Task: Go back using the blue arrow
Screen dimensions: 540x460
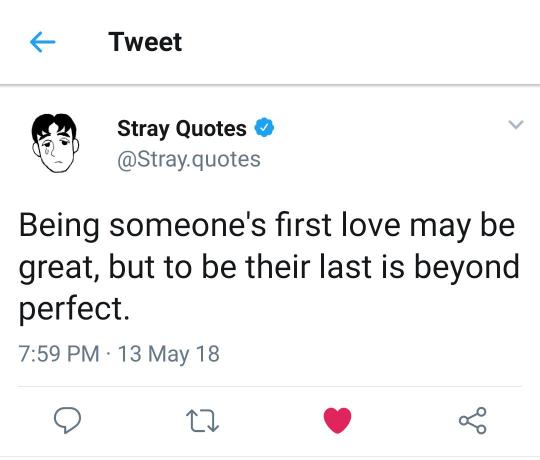Action: (x=43, y=42)
